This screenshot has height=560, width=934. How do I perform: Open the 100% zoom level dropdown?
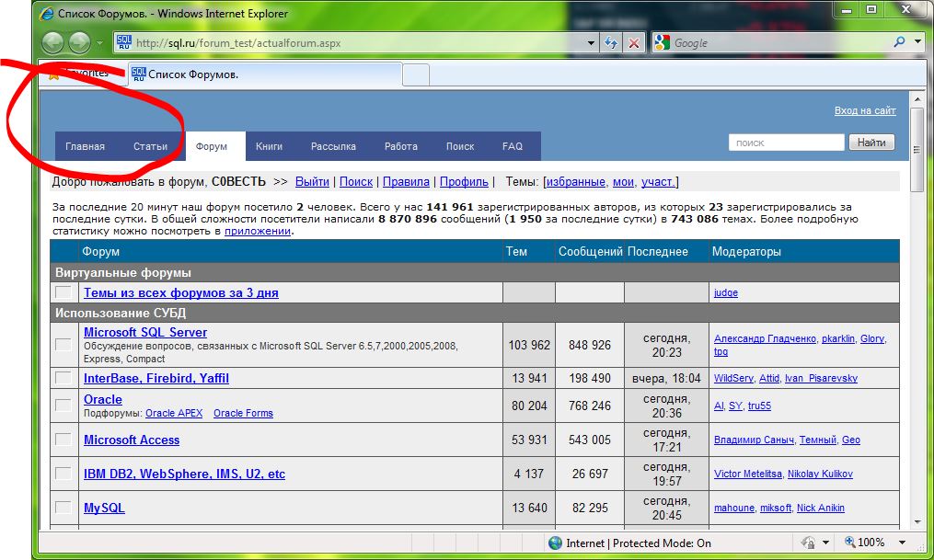pyautogui.click(x=903, y=543)
